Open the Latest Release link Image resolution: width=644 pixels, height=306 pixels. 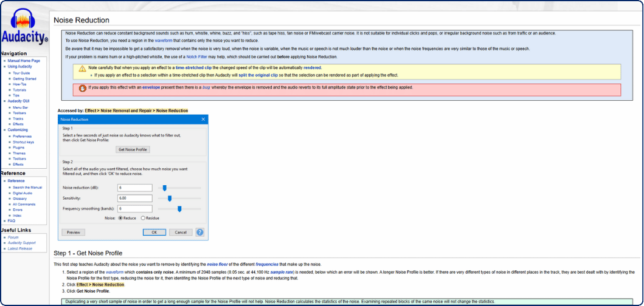click(19, 248)
